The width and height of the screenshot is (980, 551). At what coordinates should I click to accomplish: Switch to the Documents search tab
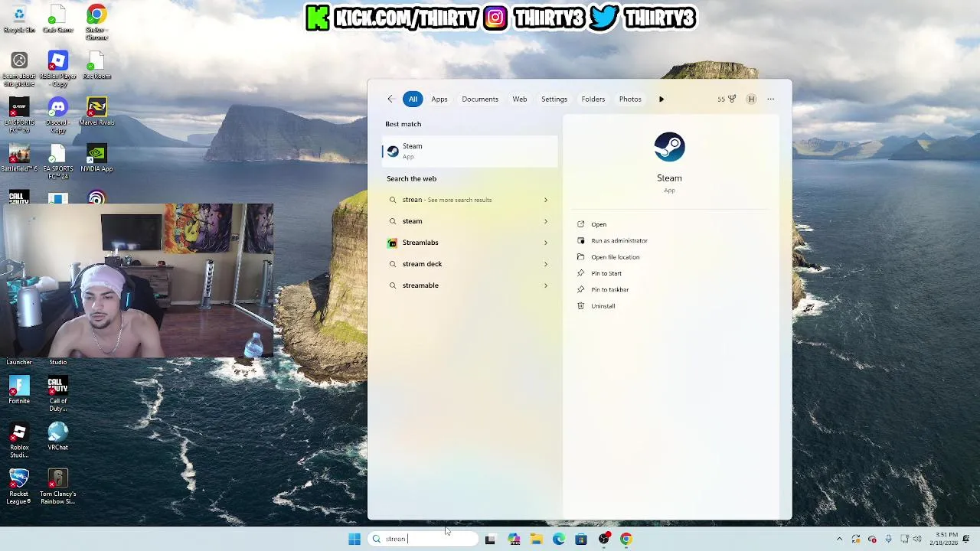tap(480, 99)
